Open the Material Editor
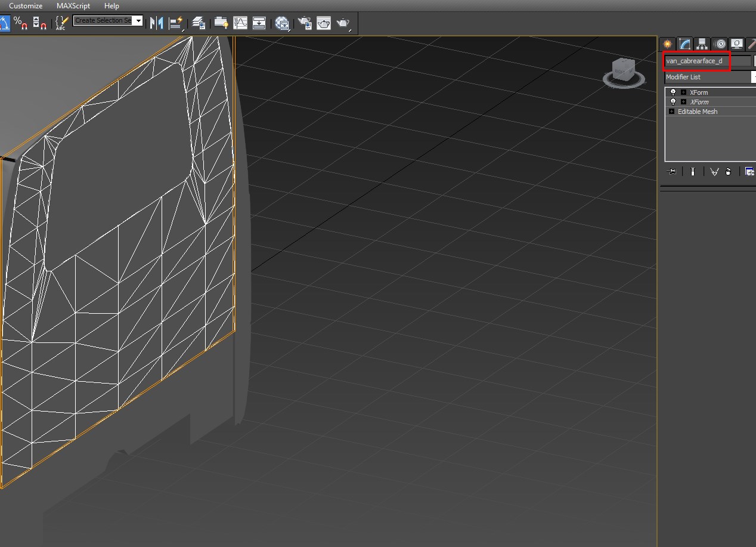The height and width of the screenshot is (547, 756). click(x=283, y=23)
